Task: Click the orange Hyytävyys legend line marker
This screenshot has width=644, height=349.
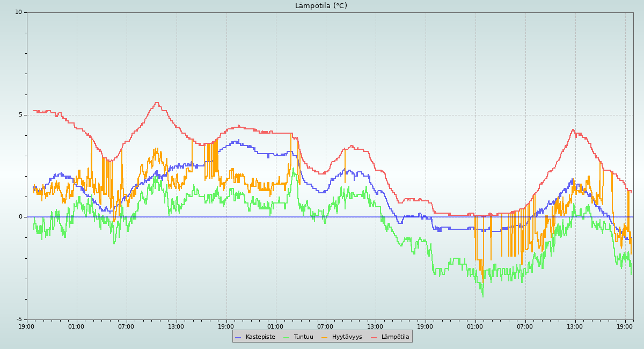Action: click(x=325, y=337)
